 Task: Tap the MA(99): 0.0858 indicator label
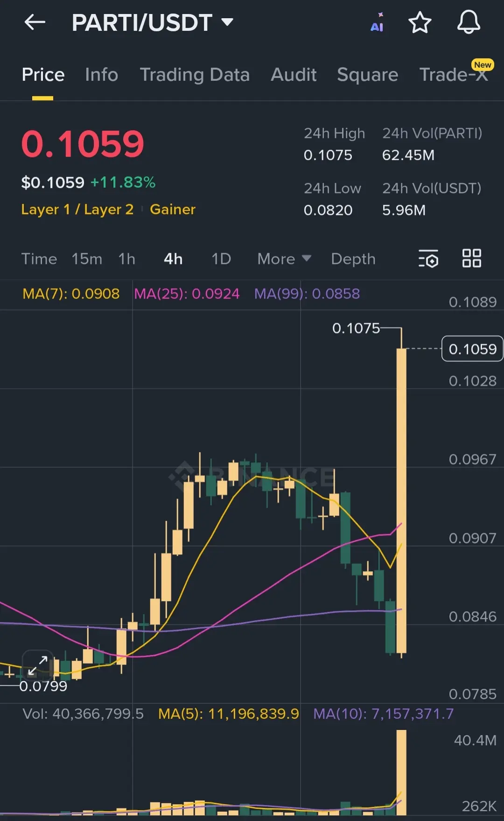point(307,294)
